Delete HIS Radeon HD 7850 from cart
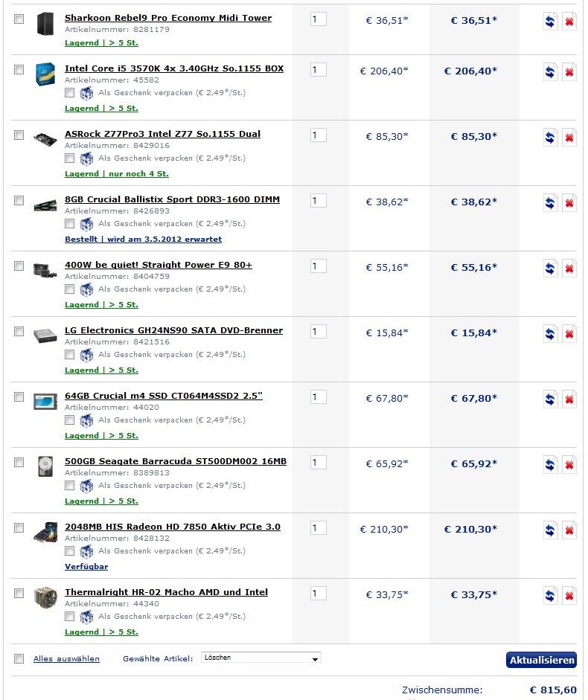 click(569, 530)
